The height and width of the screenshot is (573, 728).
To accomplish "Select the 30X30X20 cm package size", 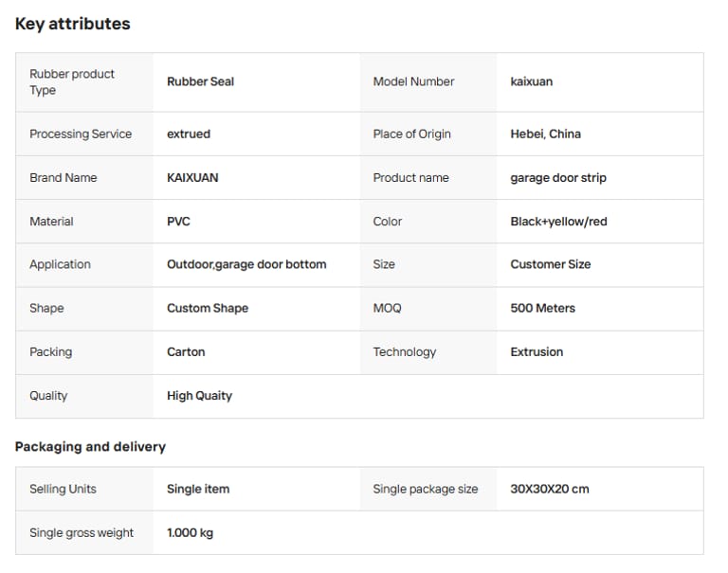I will (x=549, y=489).
